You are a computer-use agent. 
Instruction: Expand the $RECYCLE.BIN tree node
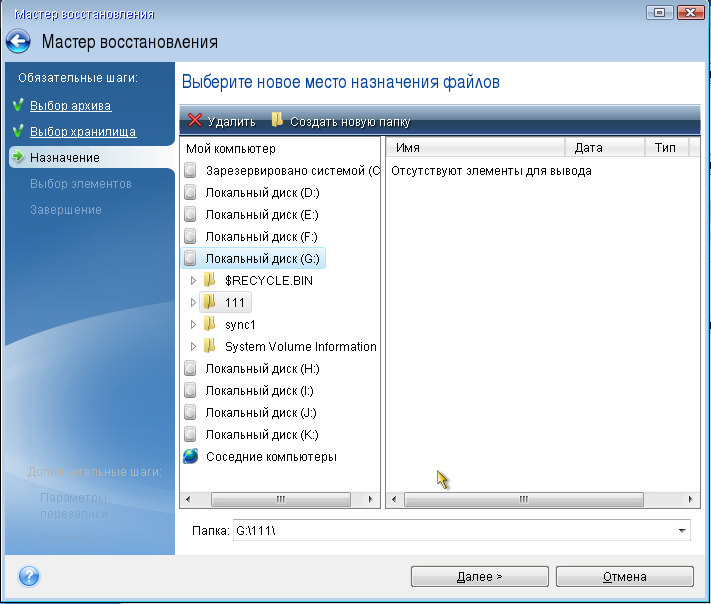tap(193, 280)
